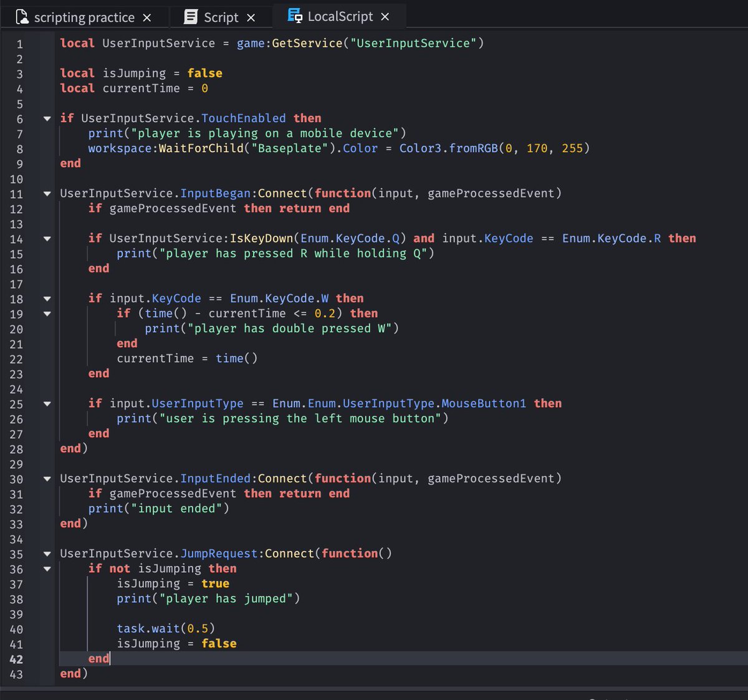Collapse the MouseButton1 if block on line 25

point(47,404)
